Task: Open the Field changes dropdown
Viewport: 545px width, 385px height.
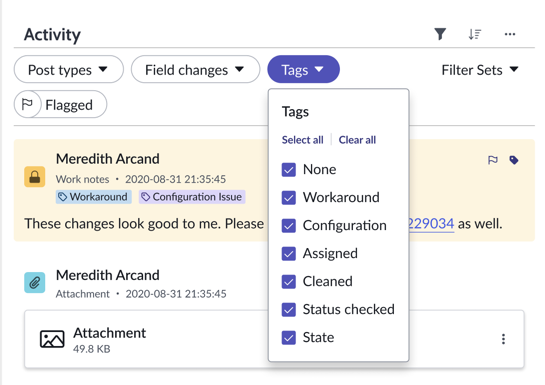Action: (x=195, y=69)
